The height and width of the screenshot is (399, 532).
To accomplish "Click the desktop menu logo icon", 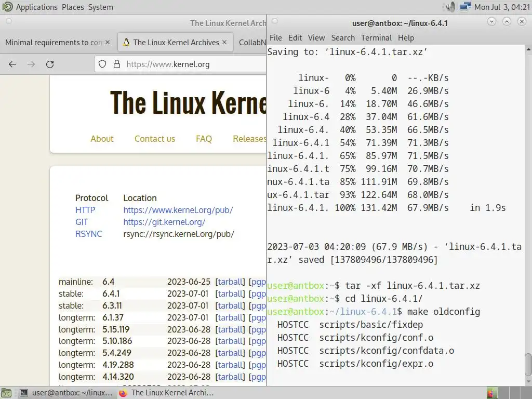I will coord(7,7).
